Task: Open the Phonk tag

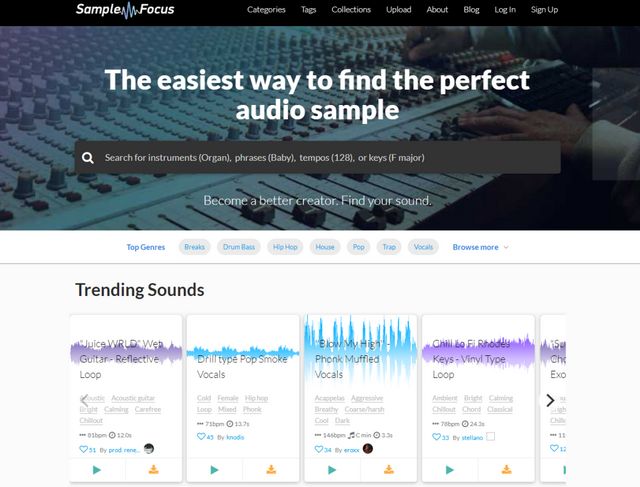Action: [x=252, y=409]
